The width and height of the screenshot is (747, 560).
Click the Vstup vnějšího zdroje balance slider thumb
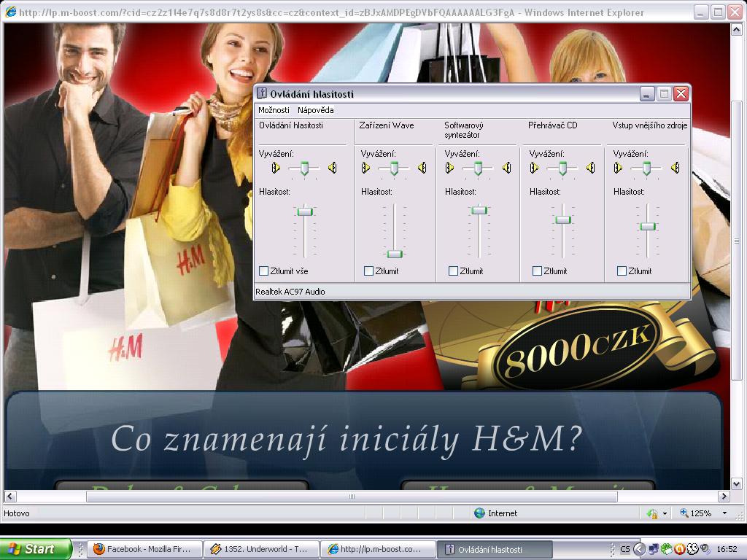[x=646, y=168]
